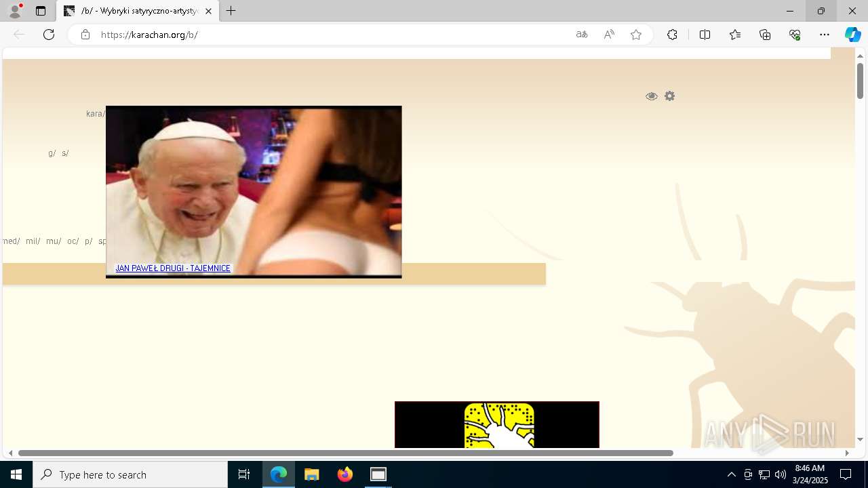Click the scroll right arrow
This screenshot has width=868, height=488.
click(847, 453)
